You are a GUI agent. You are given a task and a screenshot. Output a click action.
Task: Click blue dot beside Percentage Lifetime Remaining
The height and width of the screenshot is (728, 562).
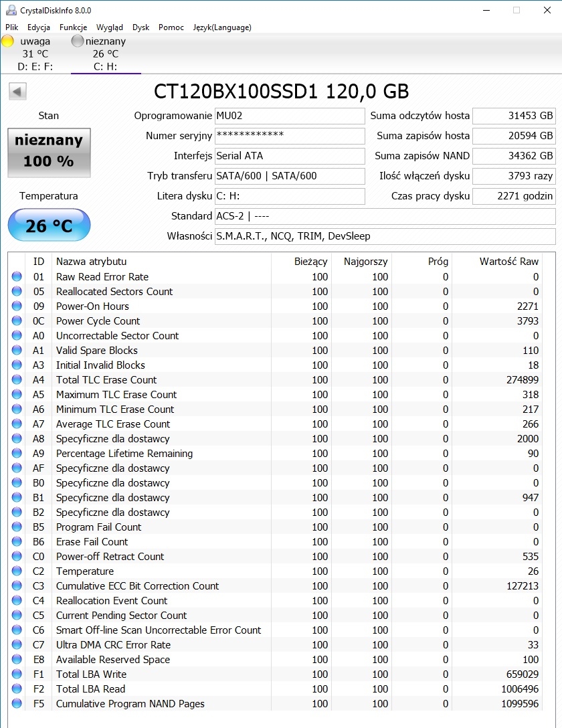[17, 453]
